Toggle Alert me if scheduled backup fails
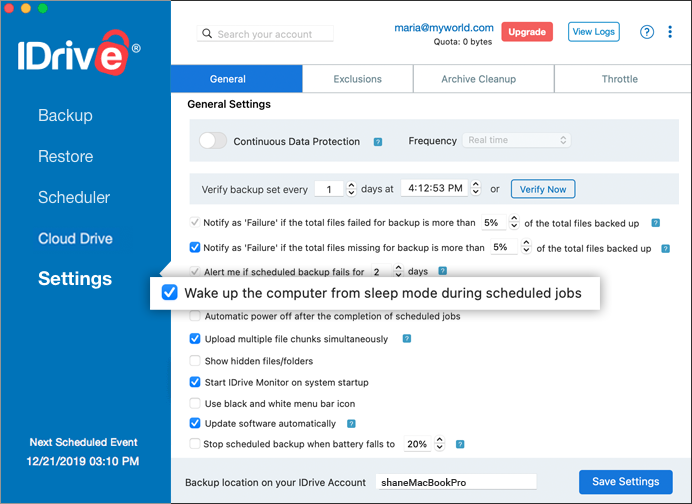The height and width of the screenshot is (504, 692). pos(195,271)
